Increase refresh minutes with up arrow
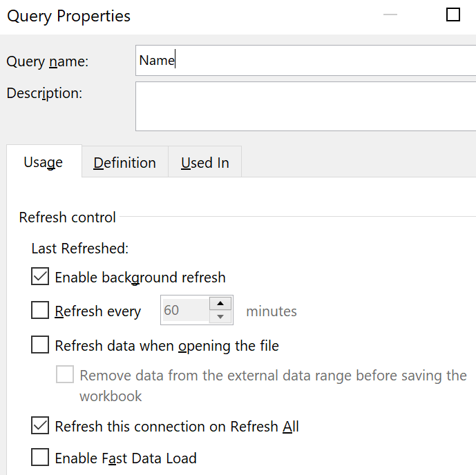476x475 pixels. click(x=220, y=303)
